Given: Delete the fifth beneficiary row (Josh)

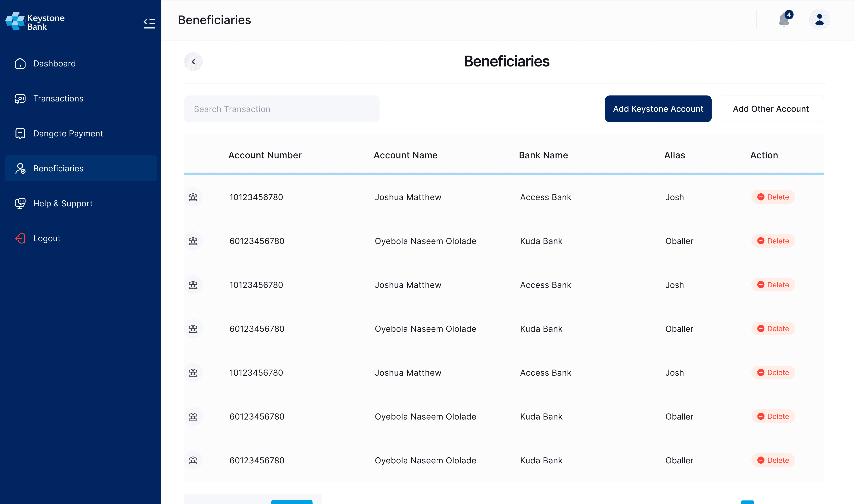Looking at the screenshot, I should (x=773, y=372).
